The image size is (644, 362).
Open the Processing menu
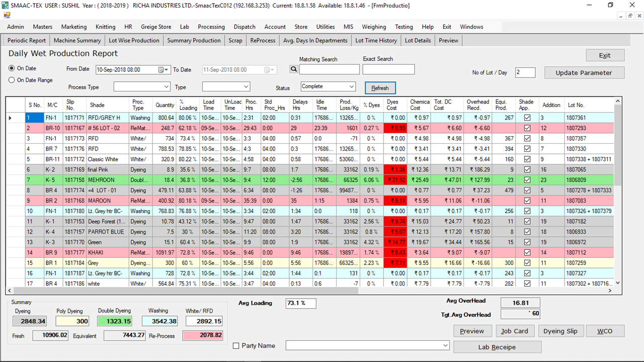[211, 27]
